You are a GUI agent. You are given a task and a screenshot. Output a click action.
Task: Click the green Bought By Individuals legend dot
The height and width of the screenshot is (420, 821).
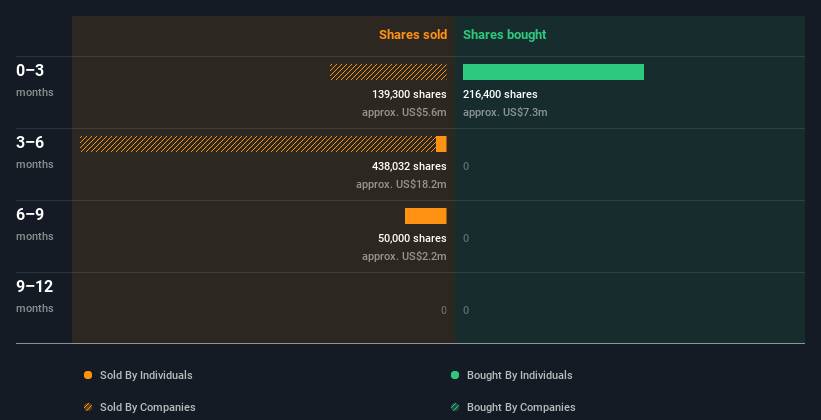coord(455,375)
